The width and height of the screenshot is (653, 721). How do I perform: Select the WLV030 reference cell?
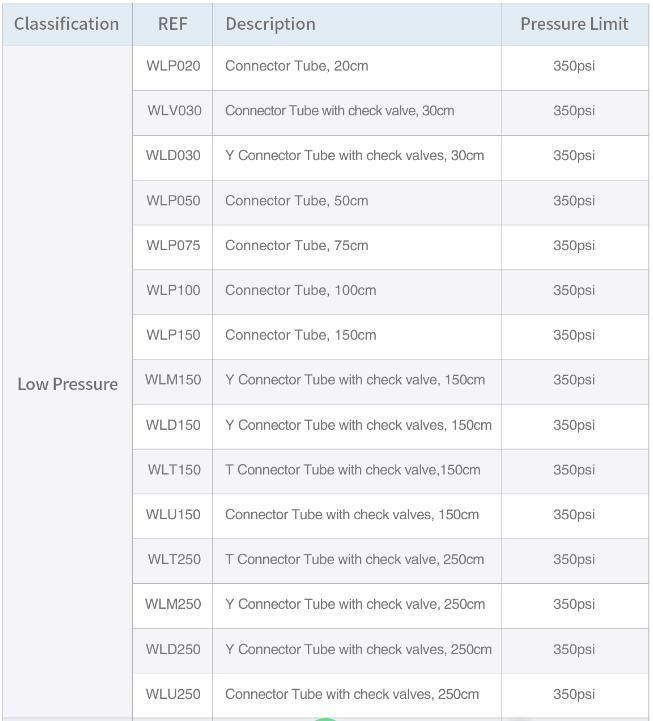tap(174, 111)
